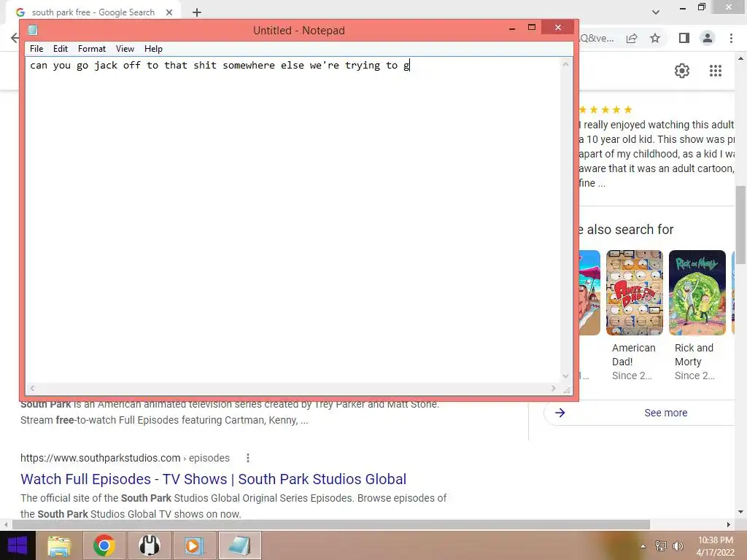
Task: Open the Rick and Morty thumbnail
Action: (697, 292)
